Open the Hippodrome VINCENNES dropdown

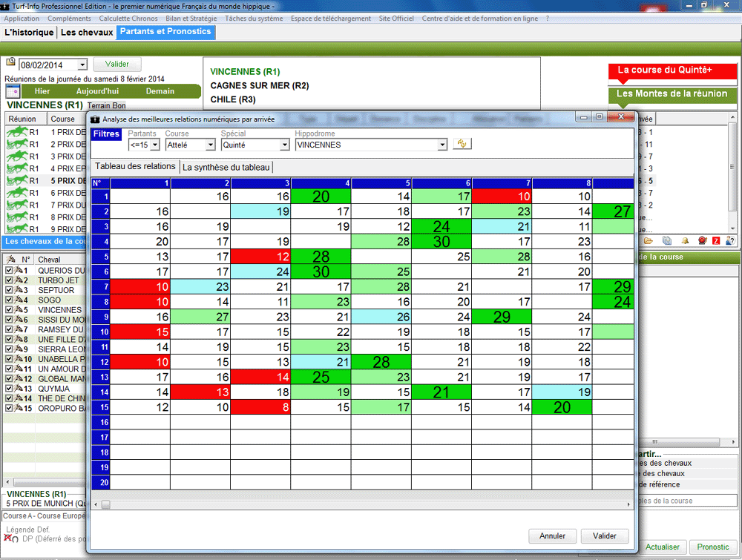coord(442,145)
